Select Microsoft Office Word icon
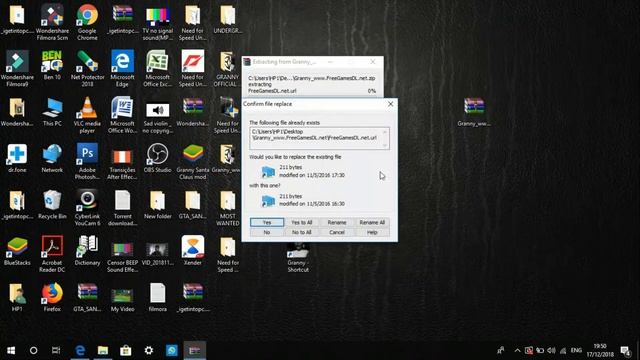This screenshot has height=360, width=640. pyautogui.click(x=122, y=115)
